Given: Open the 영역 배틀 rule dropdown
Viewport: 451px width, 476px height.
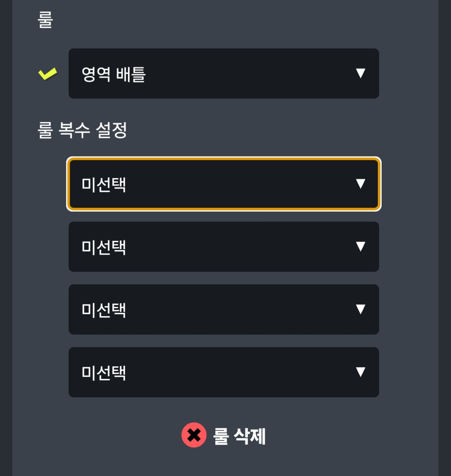Looking at the screenshot, I should 224,74.
